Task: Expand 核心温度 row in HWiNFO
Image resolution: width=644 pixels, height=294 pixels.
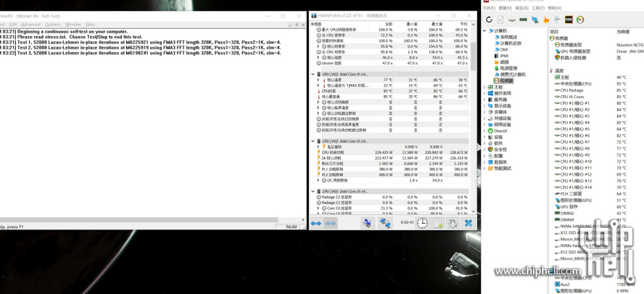Action: (318, 80)
